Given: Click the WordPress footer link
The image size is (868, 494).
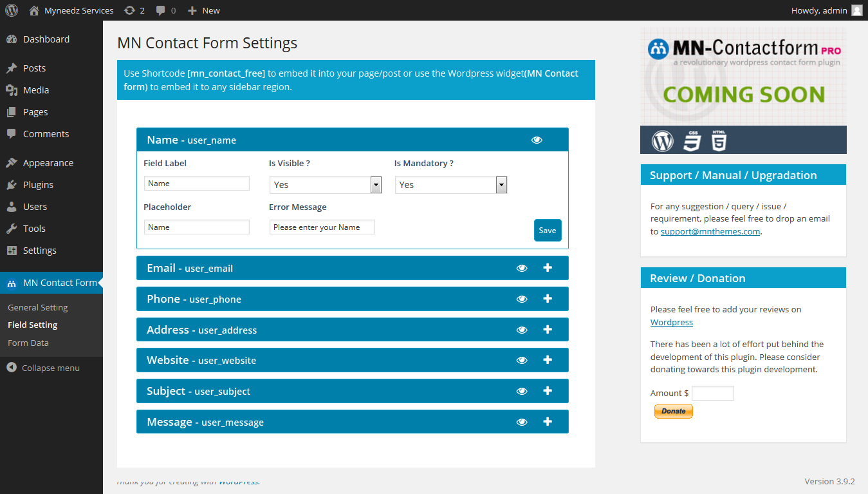Looking at the screenshot, I should pyautogui.click(x=238, y=482).
